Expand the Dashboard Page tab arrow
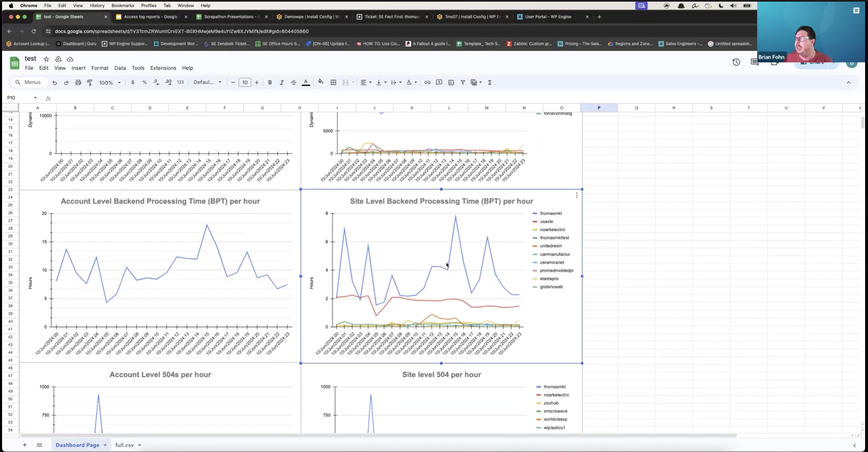 pyautogui.click(x=105, y=445)
